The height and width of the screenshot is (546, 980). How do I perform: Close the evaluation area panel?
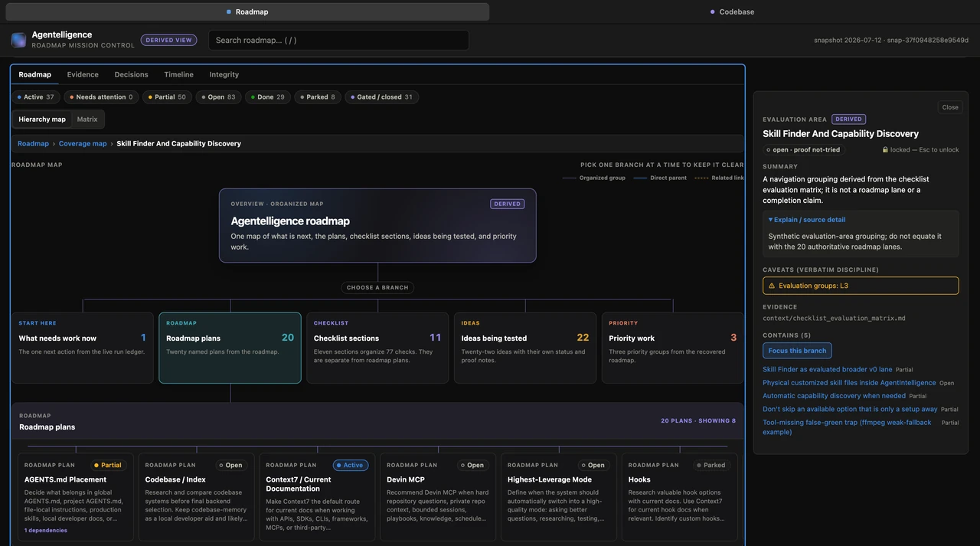coord(950,107)
